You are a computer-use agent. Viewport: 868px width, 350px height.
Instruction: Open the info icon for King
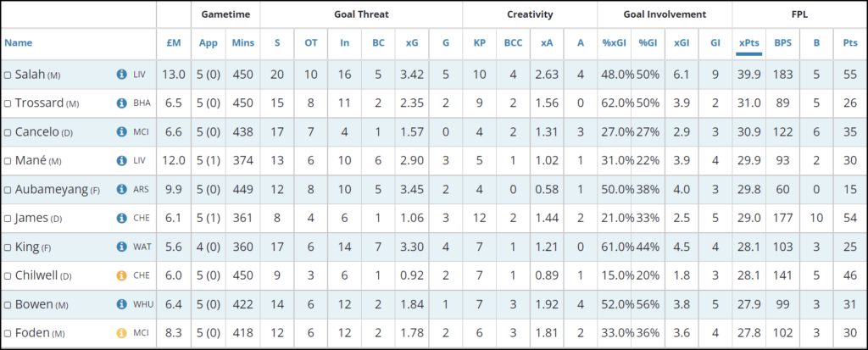coord(121,247)
